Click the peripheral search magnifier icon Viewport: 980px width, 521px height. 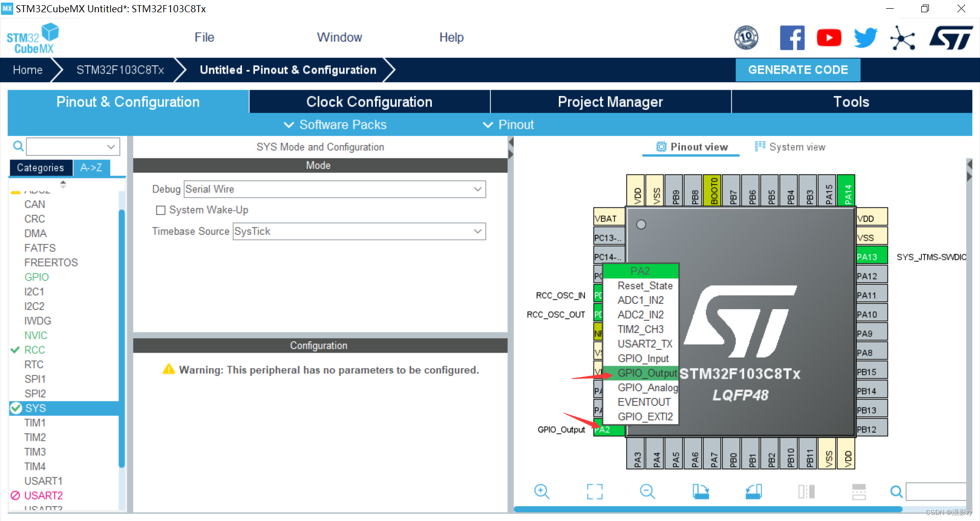[18, 147]
